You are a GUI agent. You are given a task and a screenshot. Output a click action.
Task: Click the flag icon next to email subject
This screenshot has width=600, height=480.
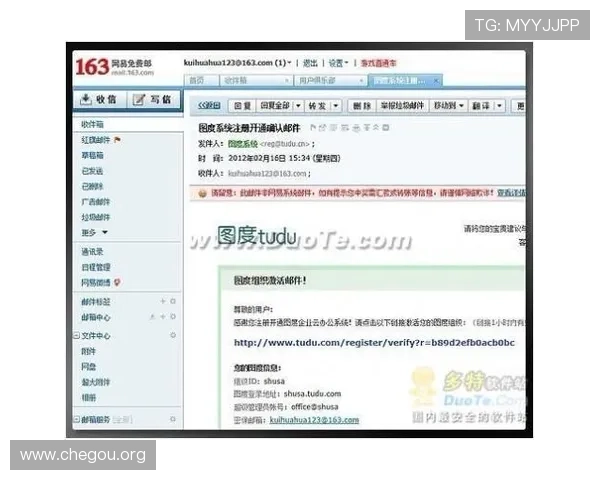[x=313, y=127]
